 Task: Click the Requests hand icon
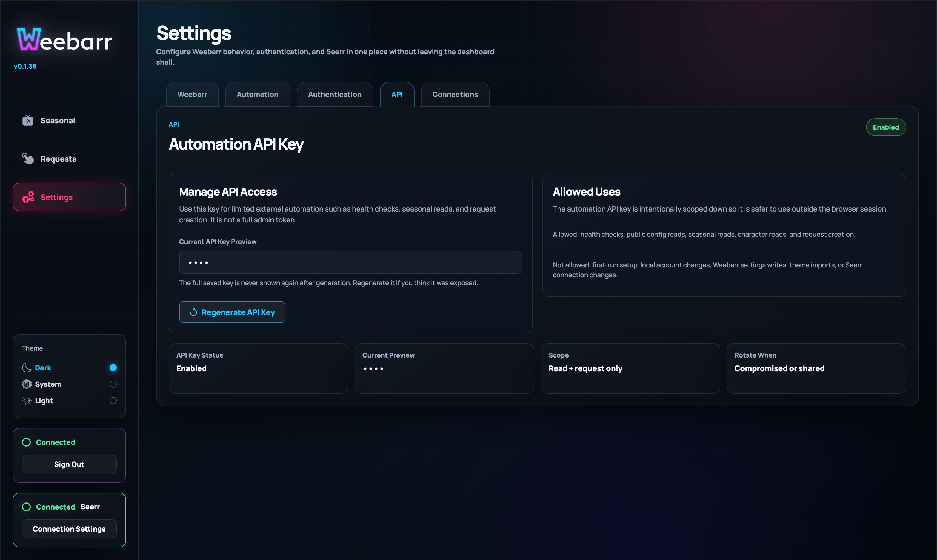pyautogui.click(x=28, y=159)
